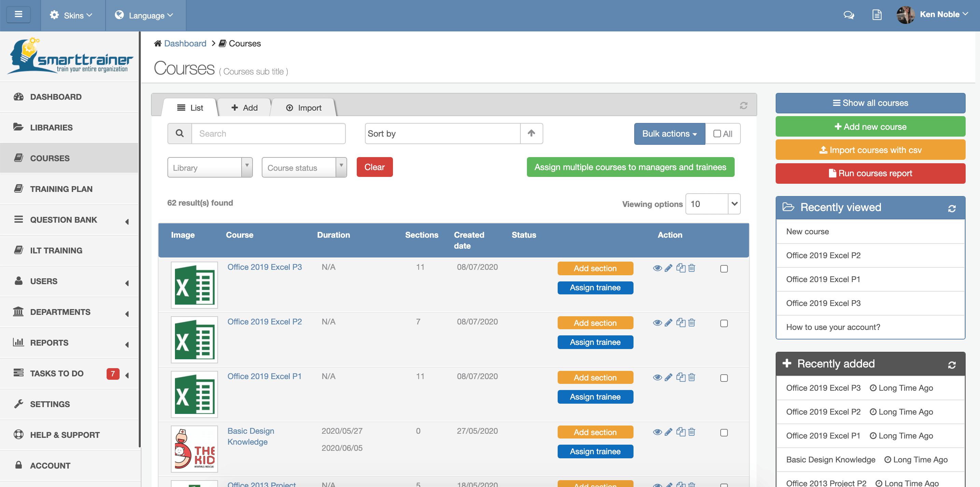Click the Search input field

click(x=268, y=134)
